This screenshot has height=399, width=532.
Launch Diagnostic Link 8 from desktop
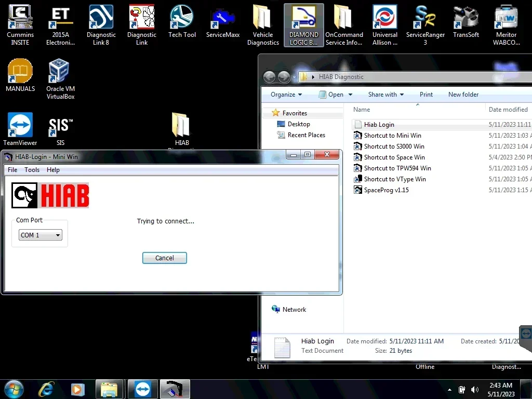coord(101,25)
